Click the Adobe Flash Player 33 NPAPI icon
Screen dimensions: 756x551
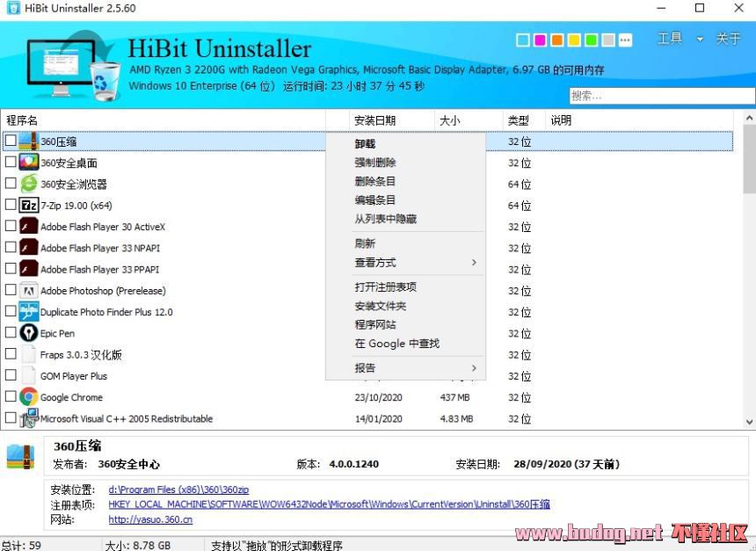[28, 248]
